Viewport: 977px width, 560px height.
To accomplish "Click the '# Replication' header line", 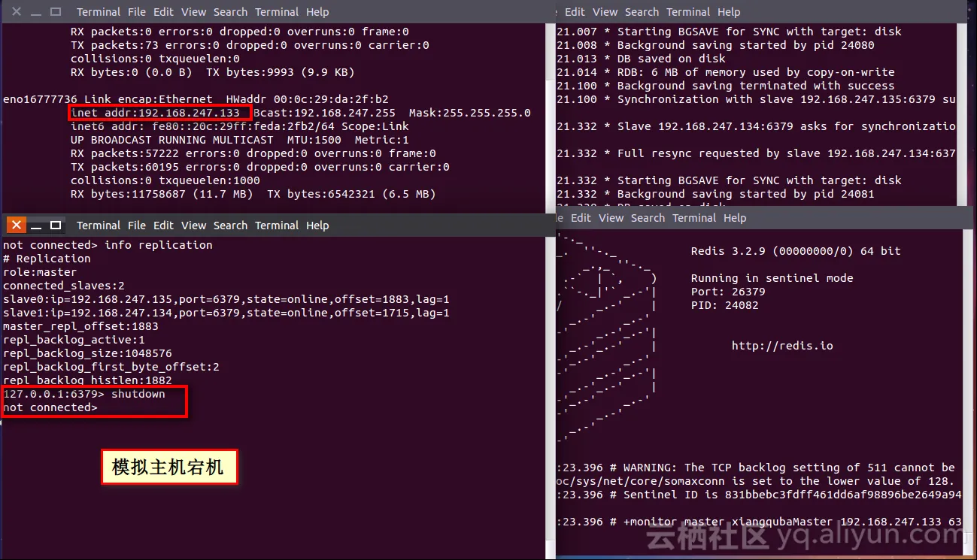I will click(x=47, y=259).
